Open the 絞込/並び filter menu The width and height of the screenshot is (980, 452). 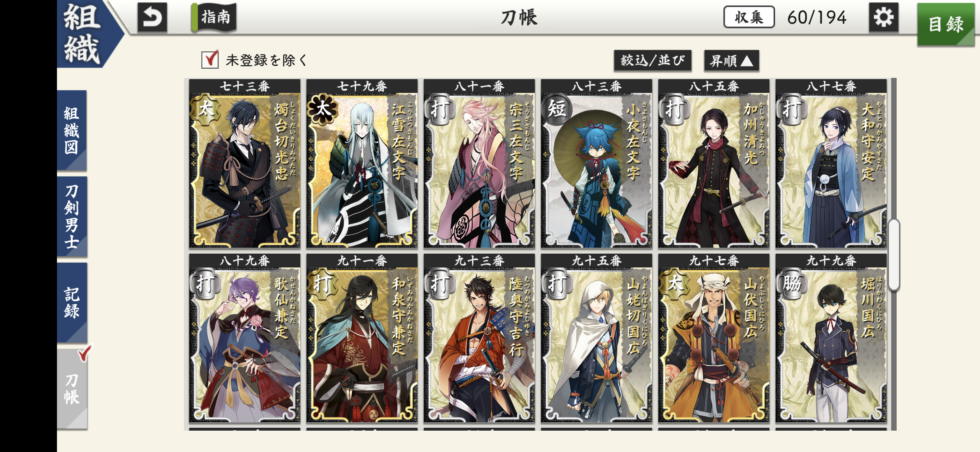(x=652, y=61)
